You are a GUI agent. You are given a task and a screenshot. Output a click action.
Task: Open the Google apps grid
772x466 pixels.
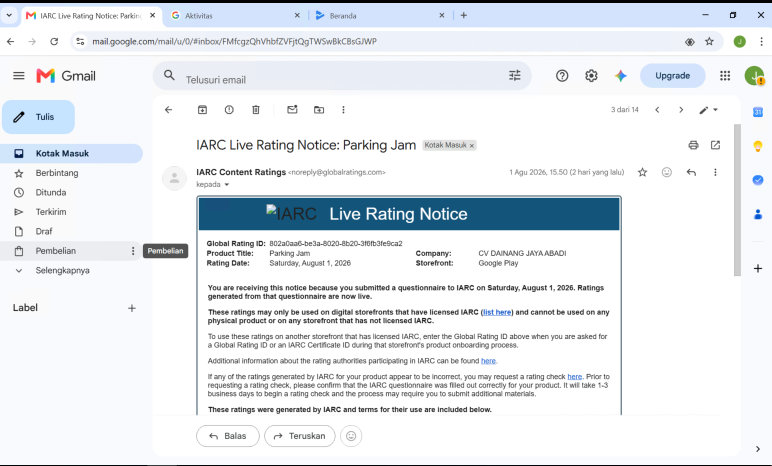coord(725,75)
